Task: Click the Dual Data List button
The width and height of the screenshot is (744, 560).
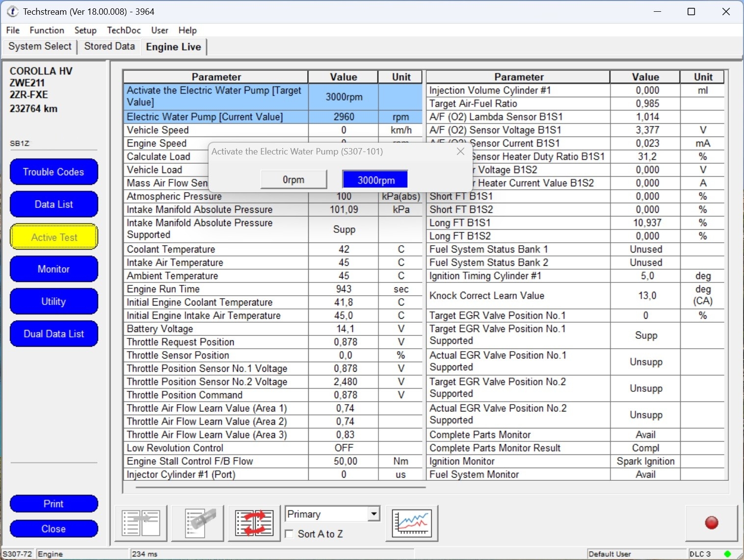Action: (53, 334)
